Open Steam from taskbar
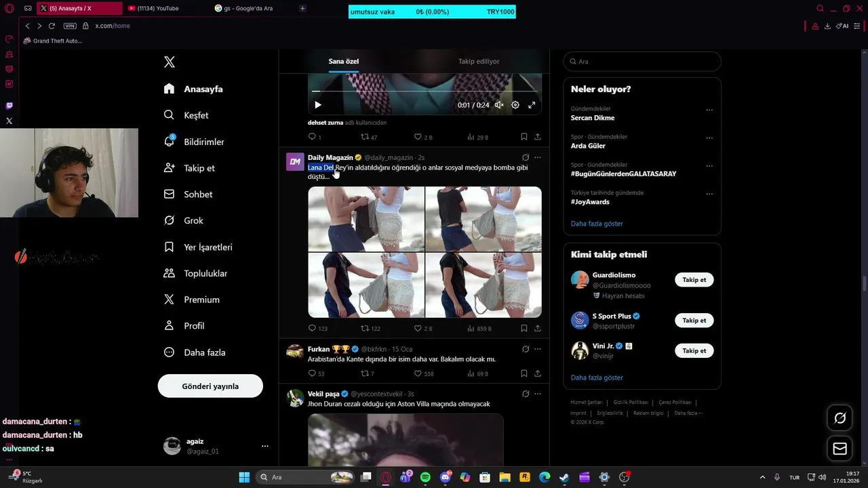The image size is (868, 488). point(564,477)
